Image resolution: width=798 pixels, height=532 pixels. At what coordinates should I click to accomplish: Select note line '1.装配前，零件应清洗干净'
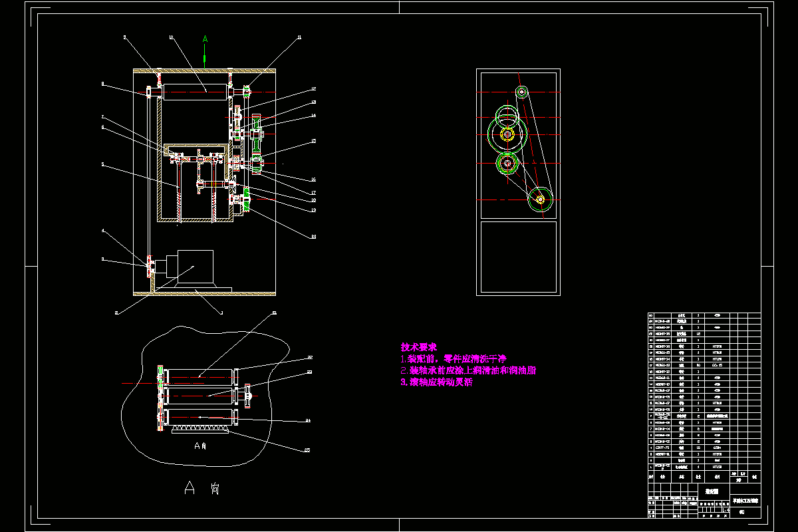454,359
